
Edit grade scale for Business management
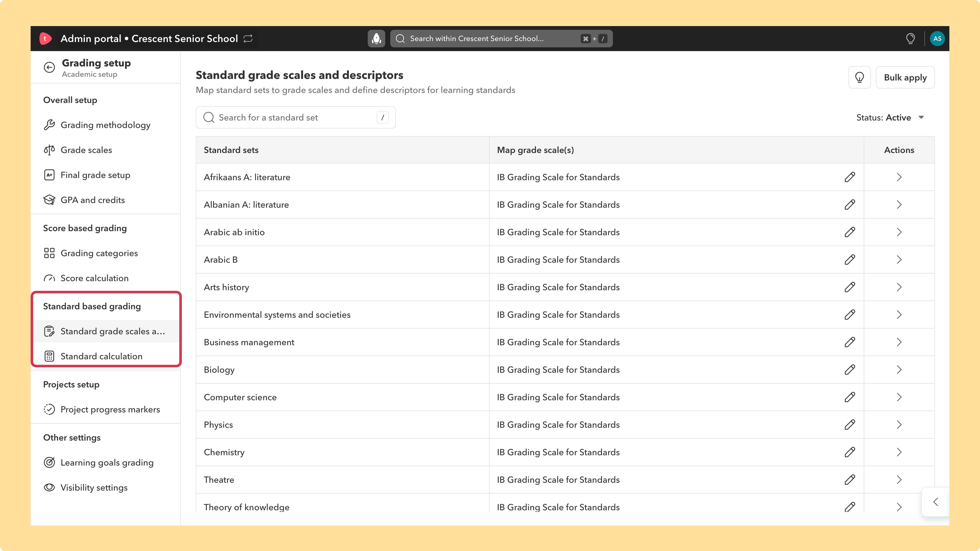[x=850, y=342]
